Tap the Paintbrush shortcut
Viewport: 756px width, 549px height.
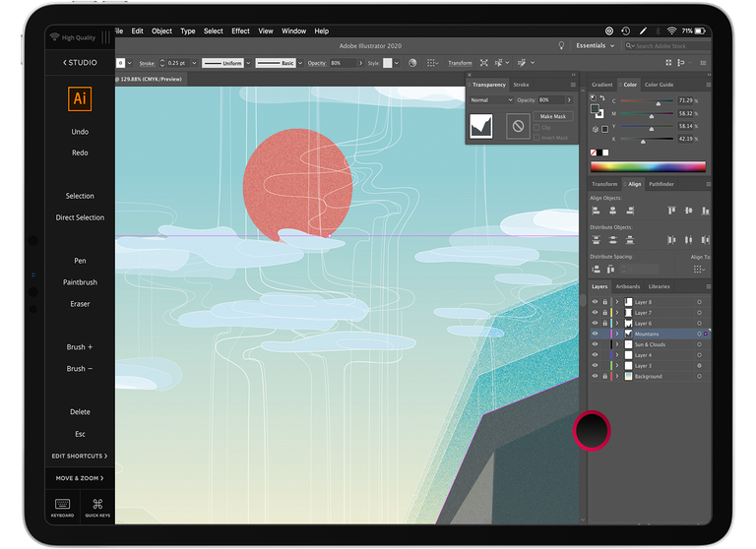[x=80, y=282]
